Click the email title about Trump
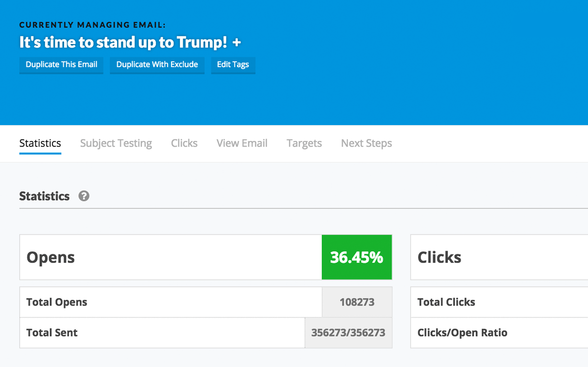 point(123,43)
